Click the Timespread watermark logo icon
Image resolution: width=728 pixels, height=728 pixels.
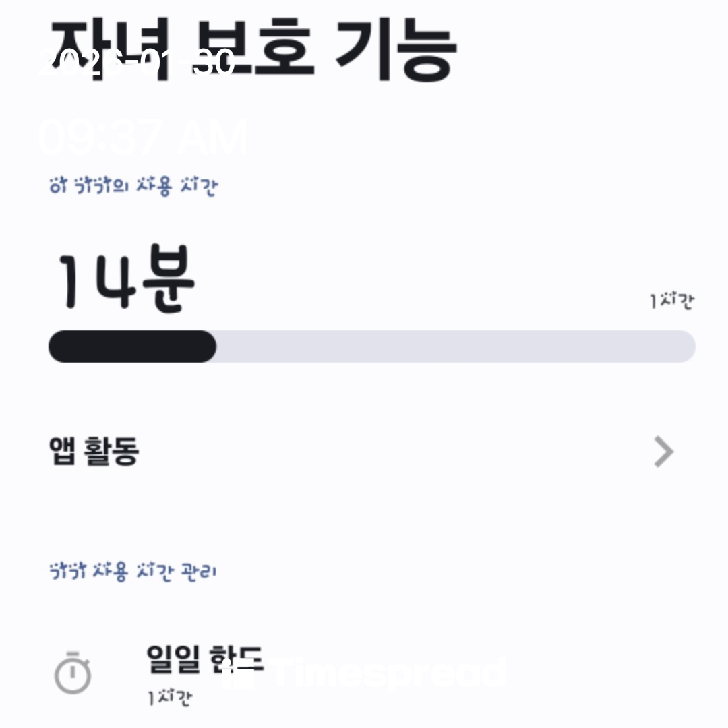(x=237, y=673)
